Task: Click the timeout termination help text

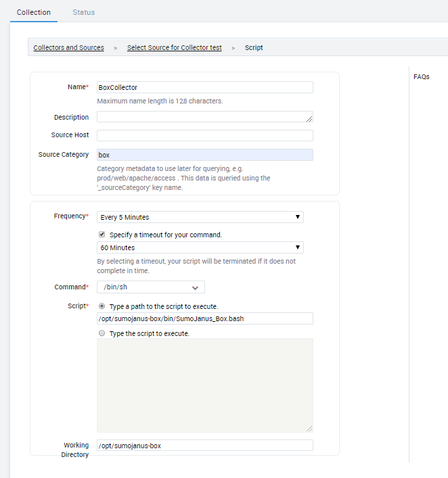Action: (x=196, y=266)
